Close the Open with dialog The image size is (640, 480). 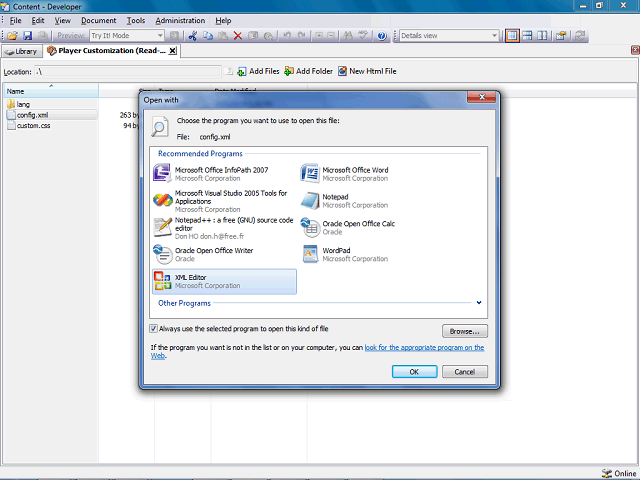[x=482, y=97]
